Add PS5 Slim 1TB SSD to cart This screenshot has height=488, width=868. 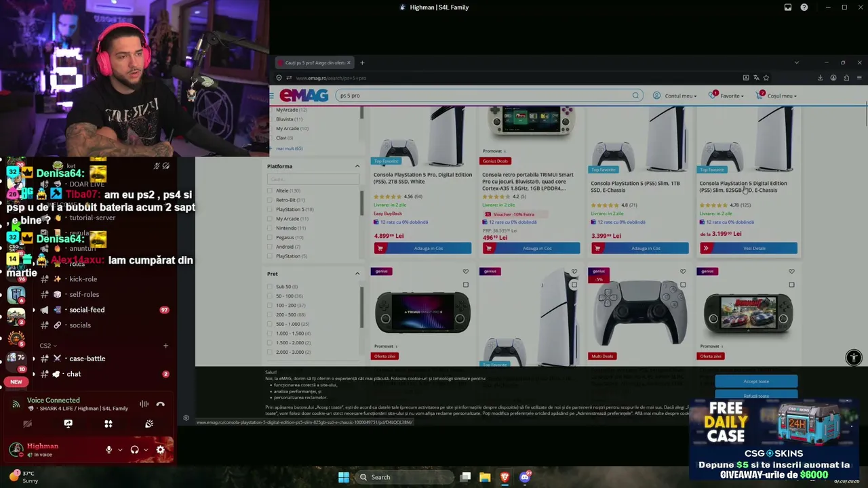tap(639, 248)
